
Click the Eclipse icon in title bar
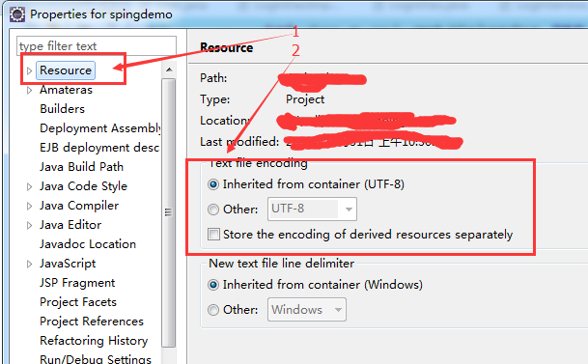click(16, 14)
